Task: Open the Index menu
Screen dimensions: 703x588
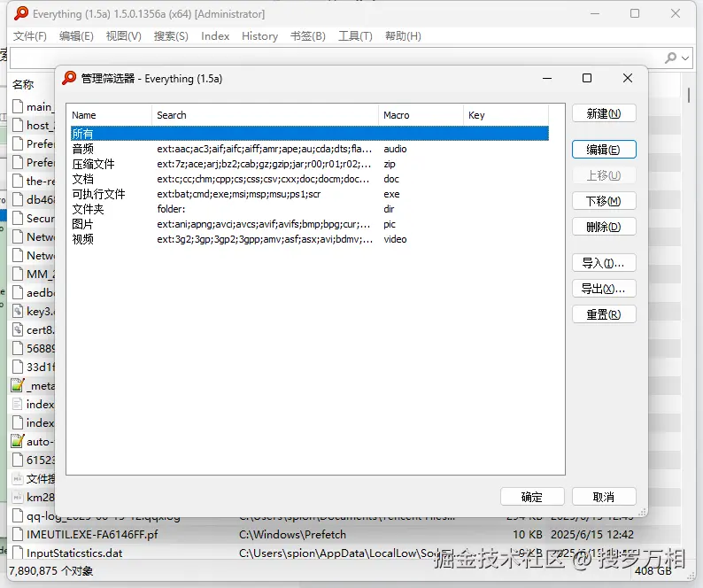Action: (215, 36)
